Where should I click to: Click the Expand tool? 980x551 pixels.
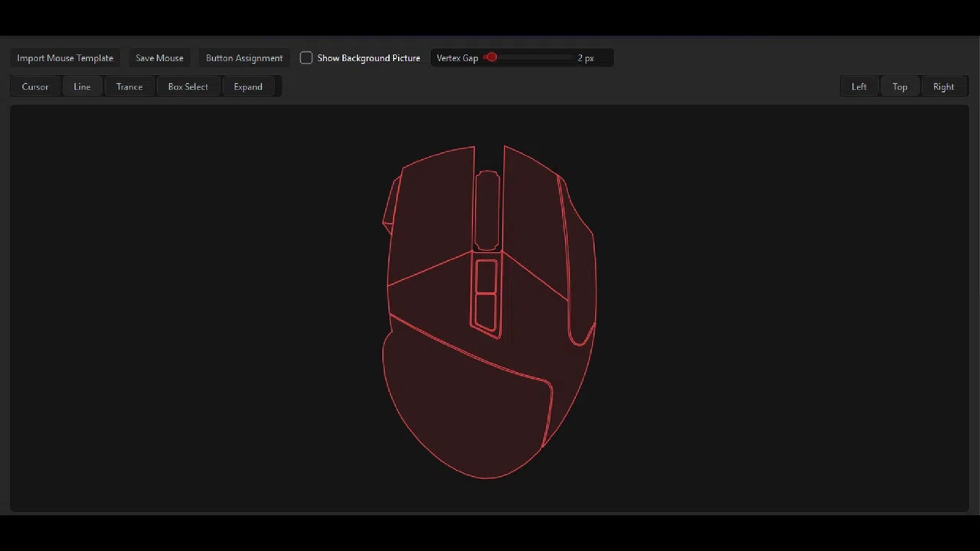[x=248, y=86]
